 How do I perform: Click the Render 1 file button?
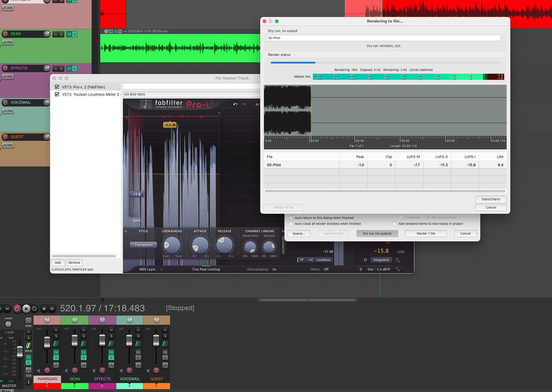pyautogui.click(x=426, y=233)
